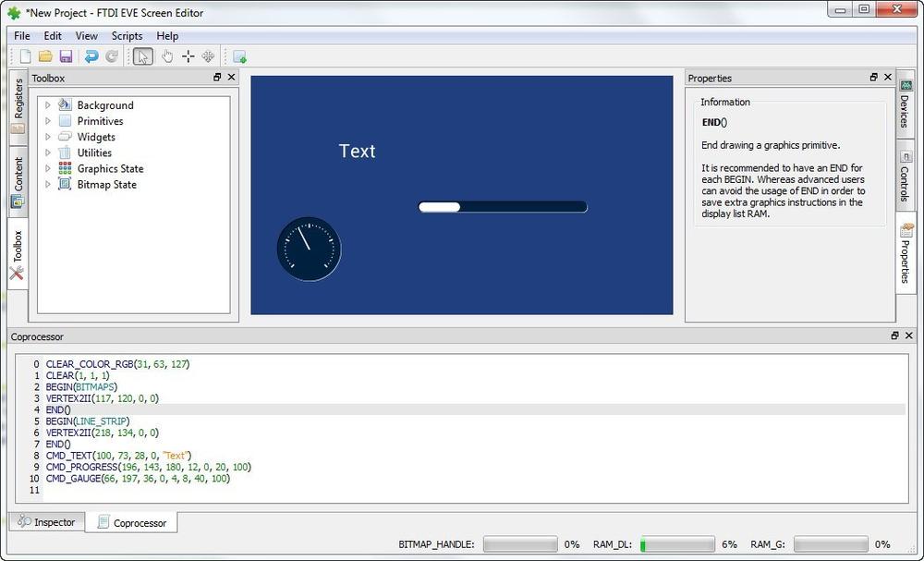This screenshot has width=924, height=561.
Task: Click code line CLEAR(1, 1, 1)
Action: [78, 375]
